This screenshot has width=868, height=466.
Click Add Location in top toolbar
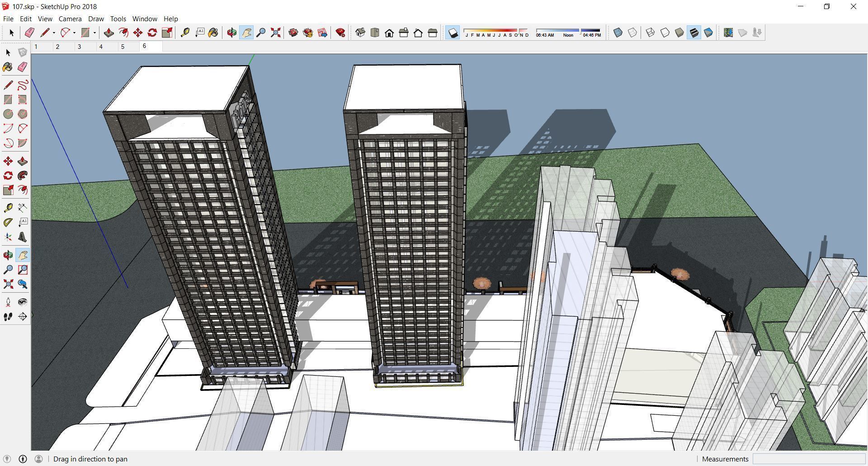[728, 33]
